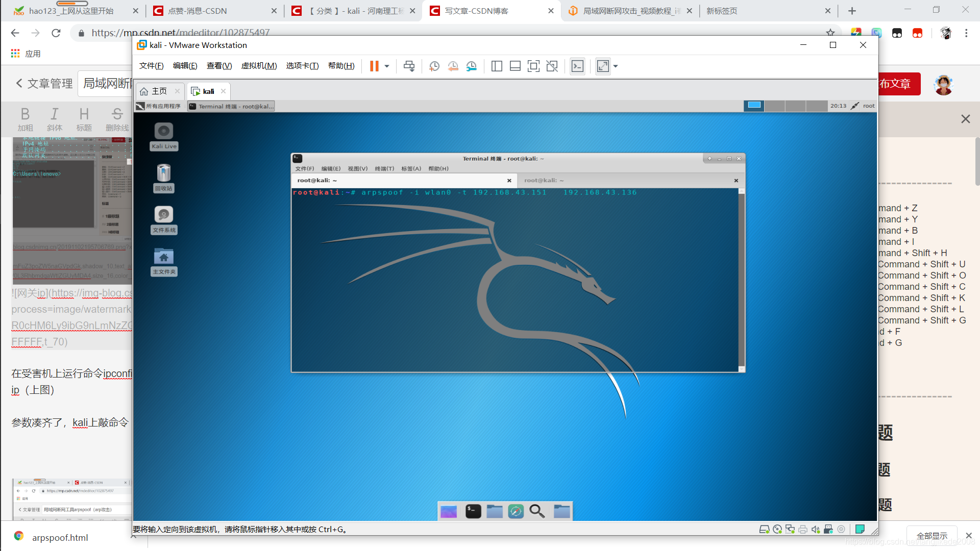Open the 虚拟机(M) menu
Image resolution: width=980 pixels, height=551 pixels.
click(259, 66)
